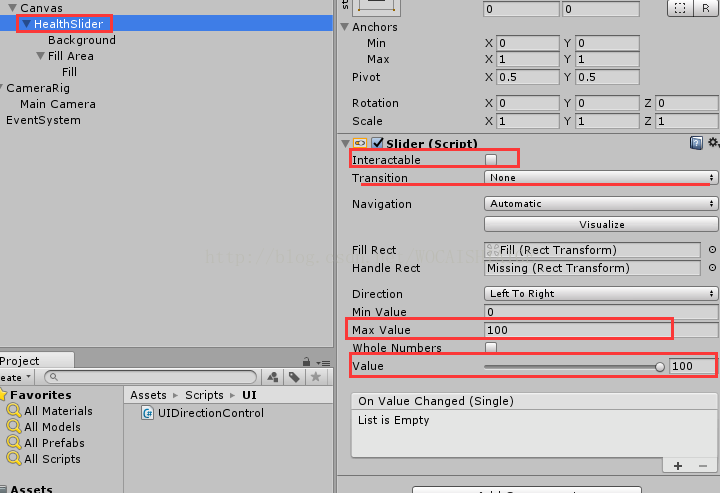The image size is (720, 493).
Task: Click UI in the breadcrumb path
Action: point(249,395)
